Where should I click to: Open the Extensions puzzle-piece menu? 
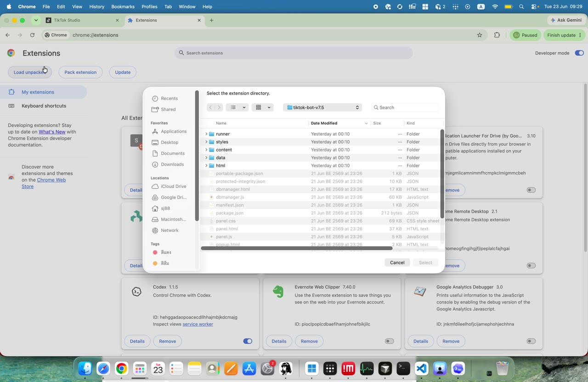tap(497, 35)
